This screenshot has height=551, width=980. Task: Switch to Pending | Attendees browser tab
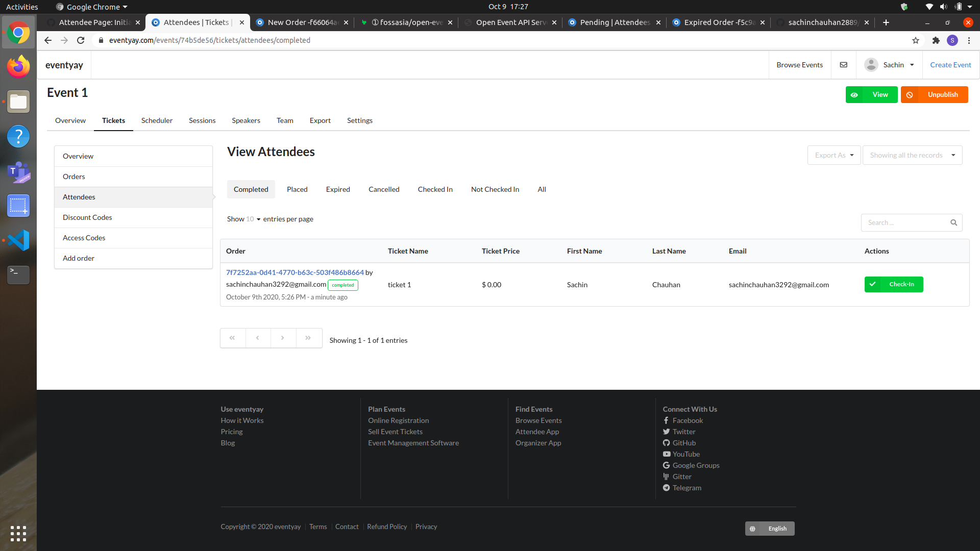615,22
